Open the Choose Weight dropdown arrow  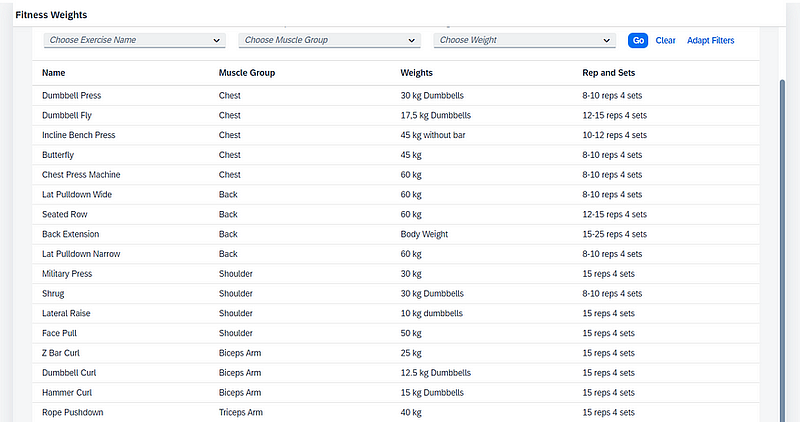pyautogui.click(x=606, y=40)
